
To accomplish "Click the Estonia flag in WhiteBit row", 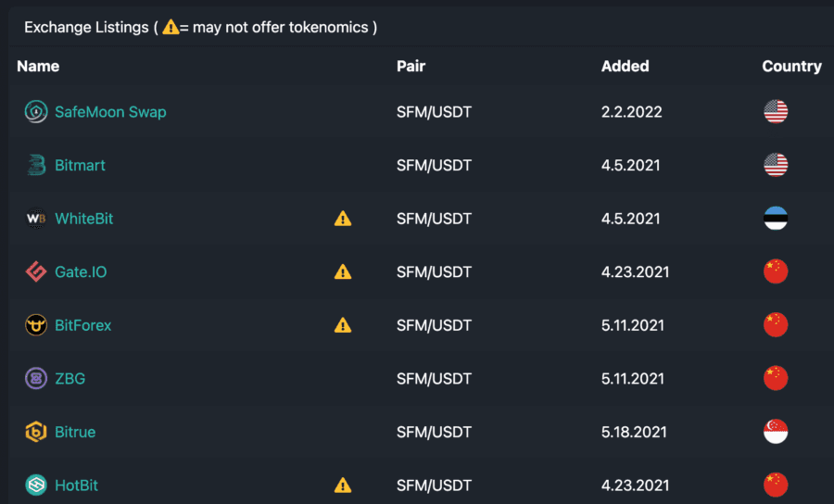I will coord(776,219).
